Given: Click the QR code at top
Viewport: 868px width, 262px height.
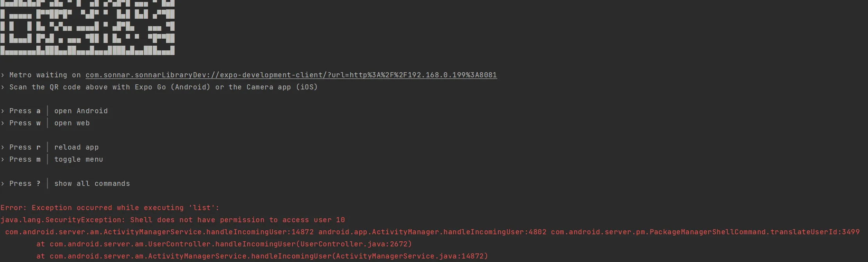Looking at the screenshot, I should tap(88, 27).
